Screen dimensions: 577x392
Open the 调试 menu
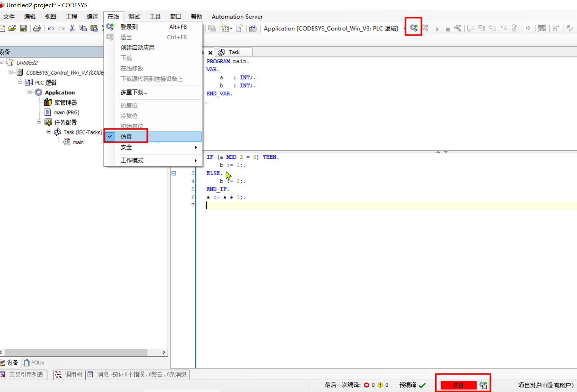[134, 17]
